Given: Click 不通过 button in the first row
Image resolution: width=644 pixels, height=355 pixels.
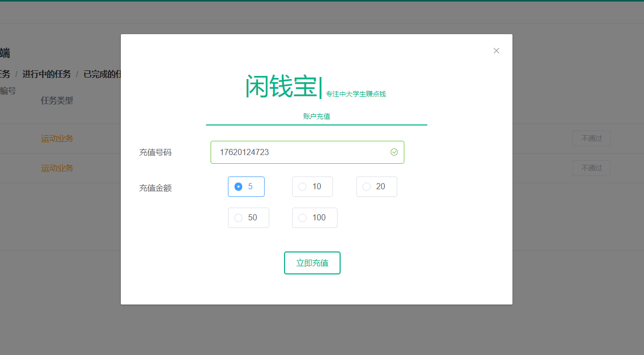Looking at the screenshot, I should [x=591, y=139].
